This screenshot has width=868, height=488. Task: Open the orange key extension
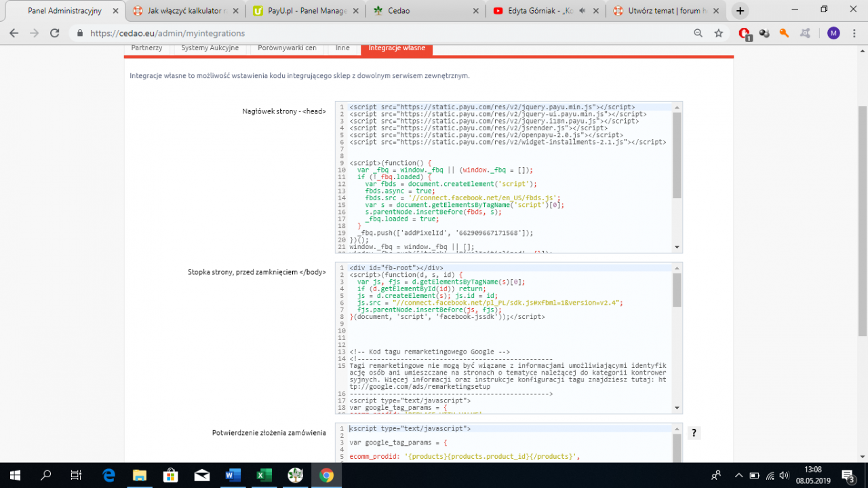coord(785,33)
